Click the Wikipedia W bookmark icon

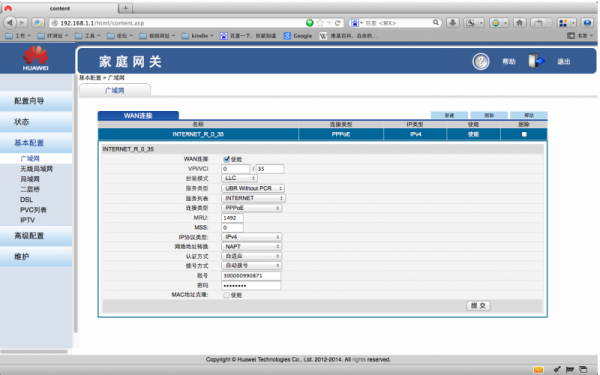[323, 36]
